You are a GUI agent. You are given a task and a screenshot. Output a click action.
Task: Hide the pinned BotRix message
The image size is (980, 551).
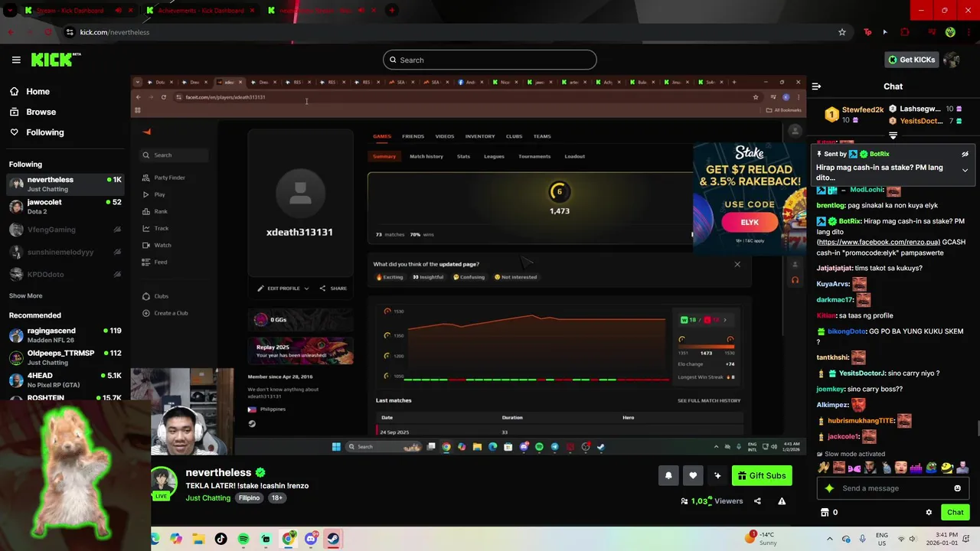point(965,154)
